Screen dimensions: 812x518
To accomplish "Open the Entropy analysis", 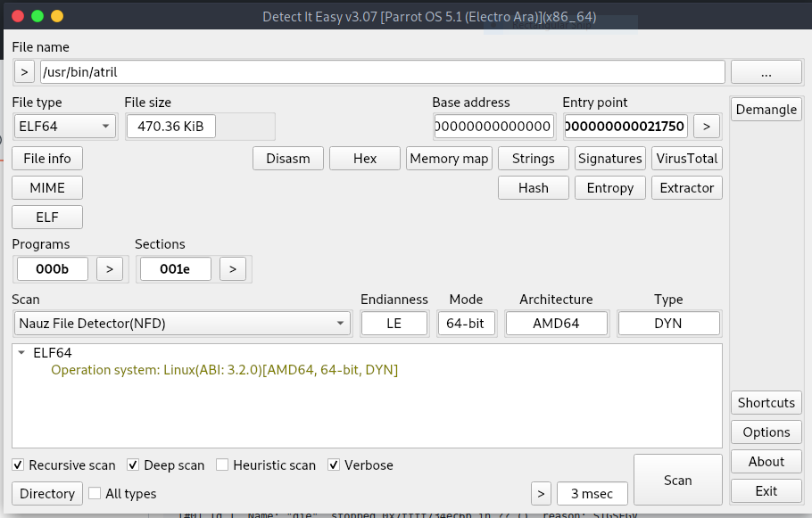I will [609, 187].
